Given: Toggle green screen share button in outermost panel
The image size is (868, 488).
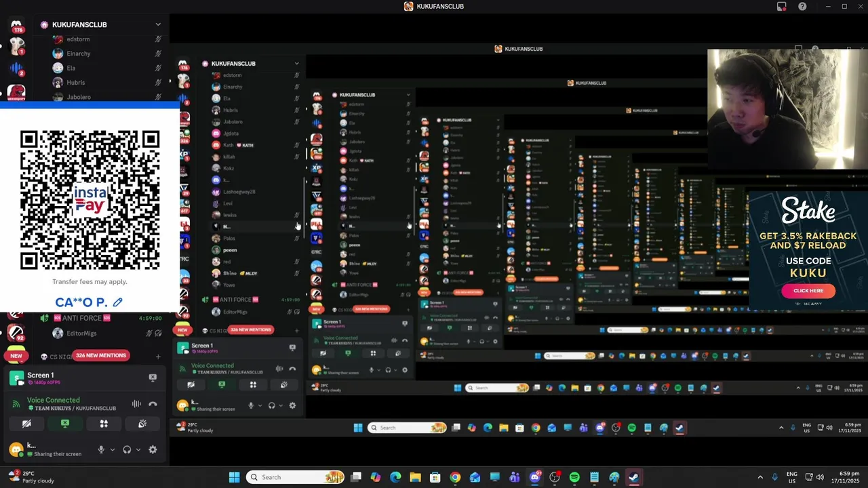Looking at the screenshot, I should tap(65, 424).
